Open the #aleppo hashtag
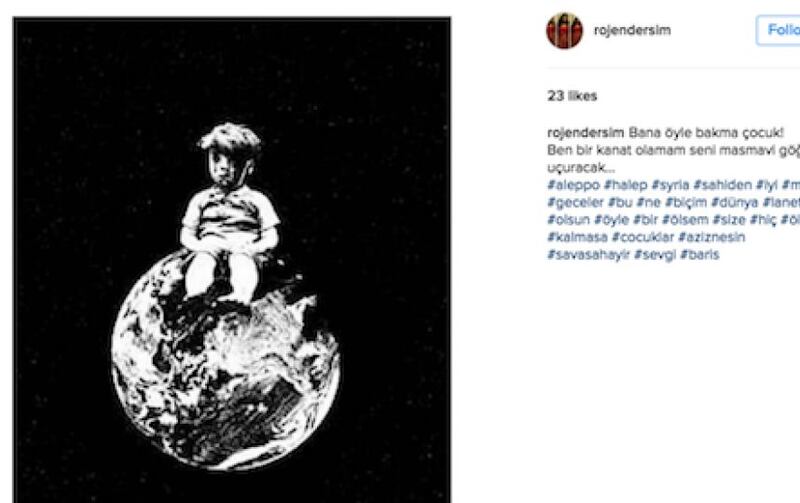800x503 pixels. [x=573, y=185]
